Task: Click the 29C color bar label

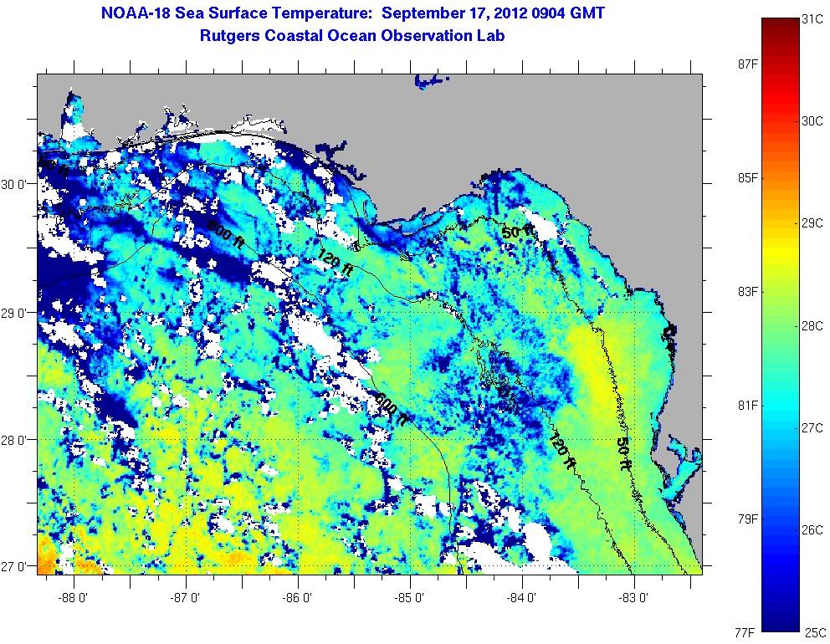Action: tap(811, 222)
